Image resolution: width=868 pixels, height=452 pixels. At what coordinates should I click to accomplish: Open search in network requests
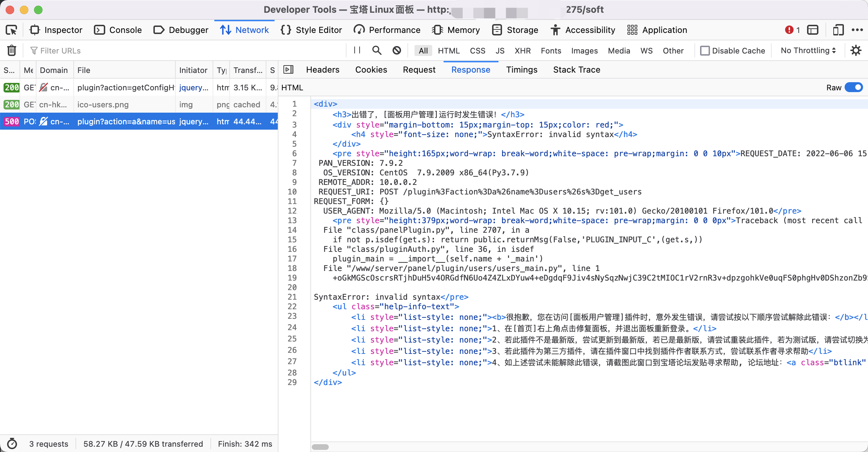(377, 50)
